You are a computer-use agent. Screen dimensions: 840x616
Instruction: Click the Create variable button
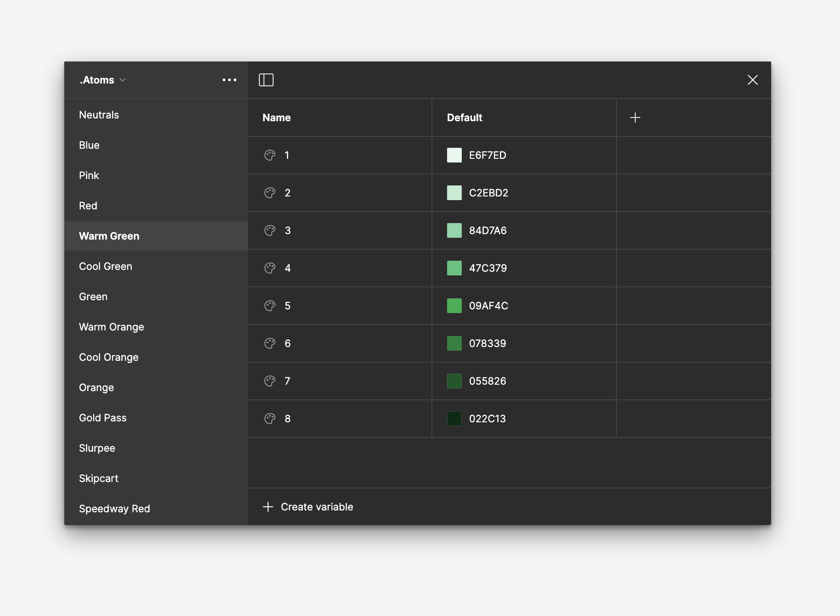tap(308, 507)
